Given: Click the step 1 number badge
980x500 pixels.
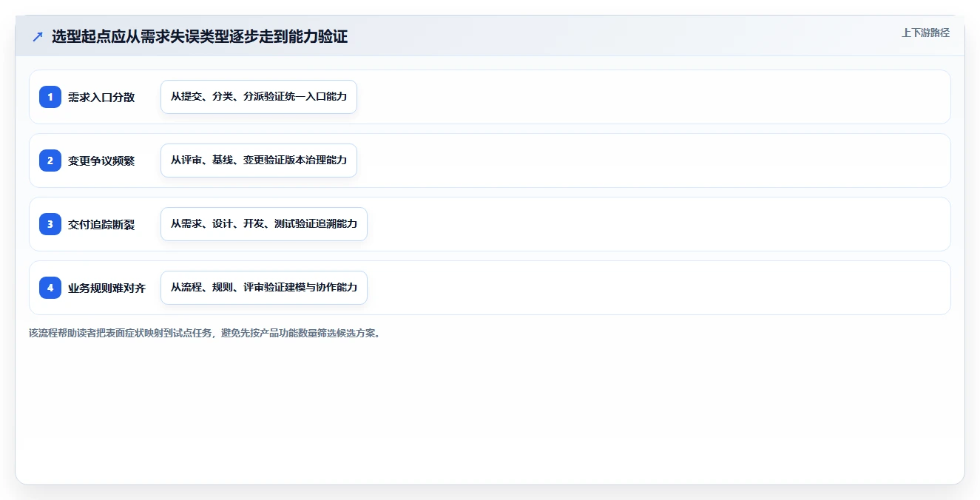Looking at the screenshot, I should click(x=50, y=97).
